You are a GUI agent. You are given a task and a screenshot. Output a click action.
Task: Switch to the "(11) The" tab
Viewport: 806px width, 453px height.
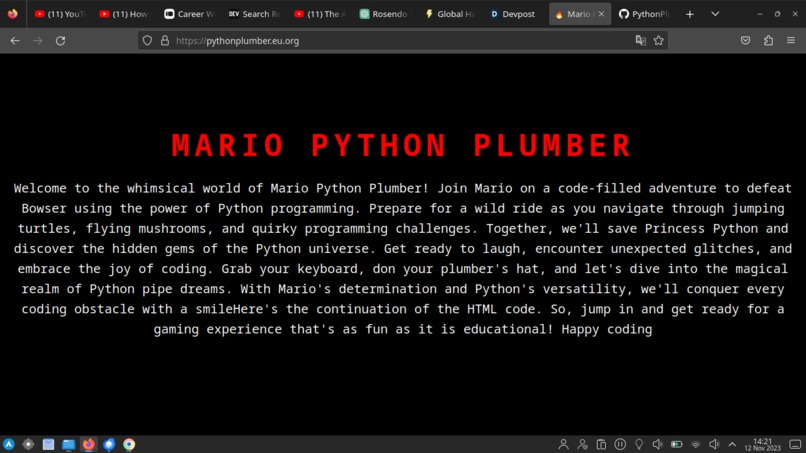click(x=319, y=14)
